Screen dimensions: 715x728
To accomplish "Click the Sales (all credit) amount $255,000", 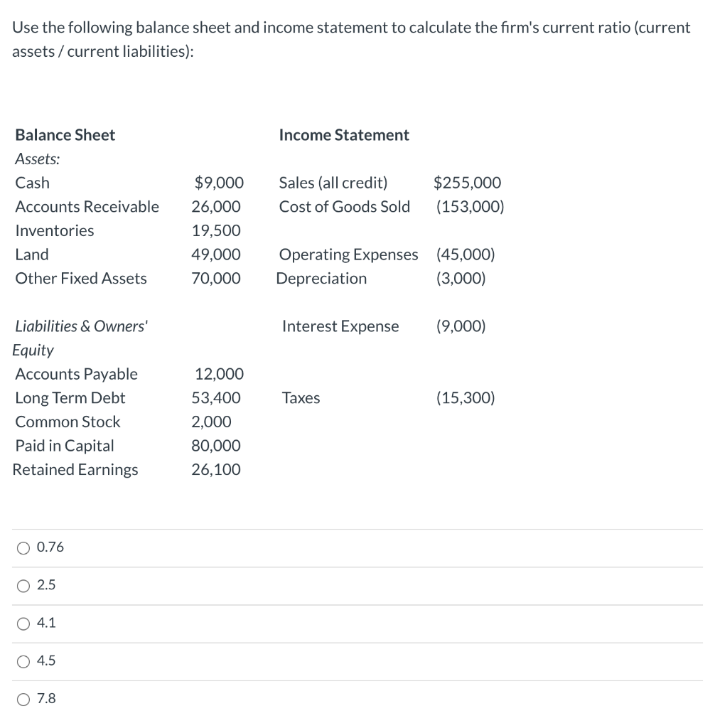I will [467, 183].
